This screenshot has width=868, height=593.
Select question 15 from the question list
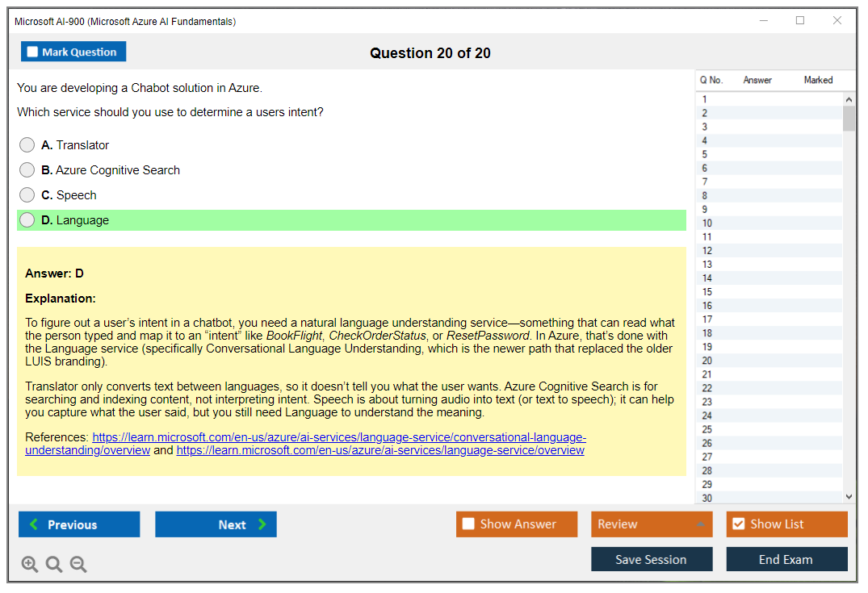pyautogui.click(x=767, y=291)
